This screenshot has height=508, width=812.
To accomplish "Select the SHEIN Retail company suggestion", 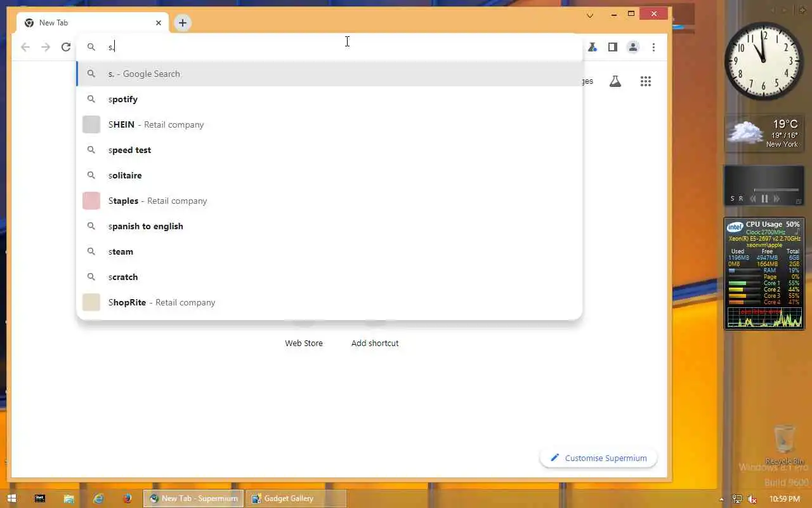I will pos(329,124).
